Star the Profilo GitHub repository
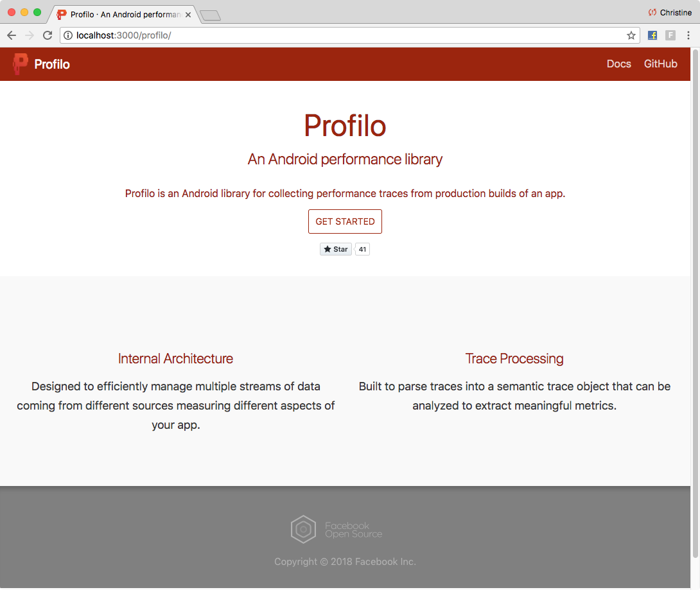 [x=335, y=249]
